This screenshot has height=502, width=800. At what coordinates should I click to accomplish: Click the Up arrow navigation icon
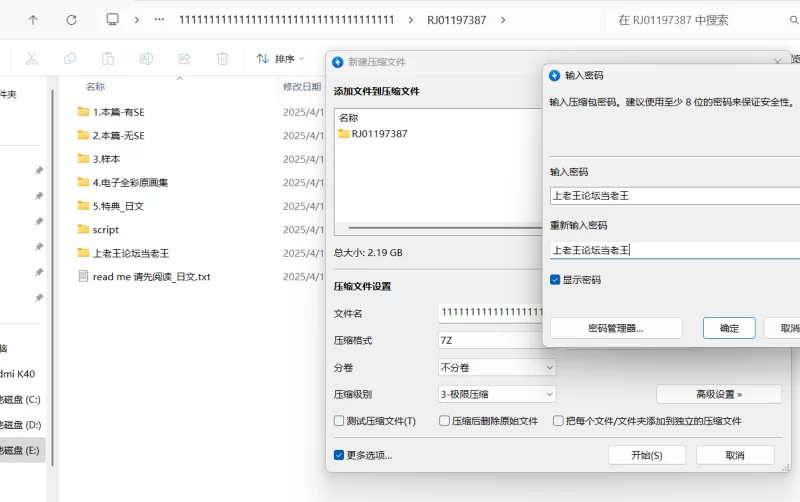click(33, 20)
